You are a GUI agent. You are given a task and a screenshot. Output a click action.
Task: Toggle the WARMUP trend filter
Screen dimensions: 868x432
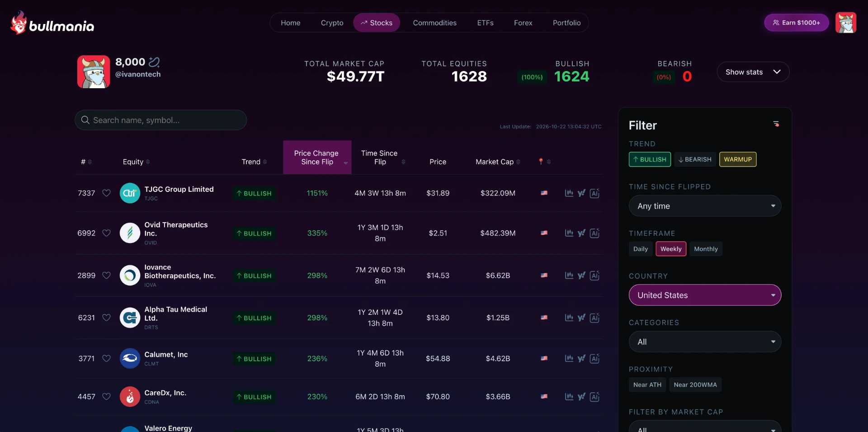(738, 159)
